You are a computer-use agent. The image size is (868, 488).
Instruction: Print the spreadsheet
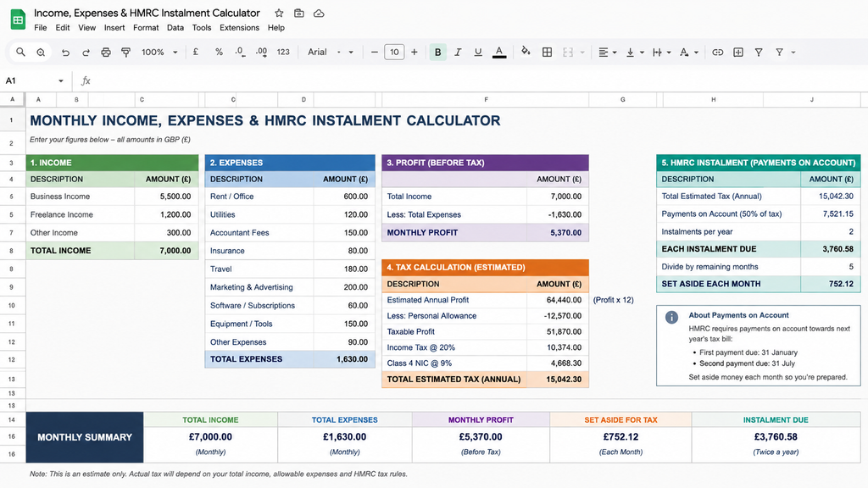tap(106, 52)
